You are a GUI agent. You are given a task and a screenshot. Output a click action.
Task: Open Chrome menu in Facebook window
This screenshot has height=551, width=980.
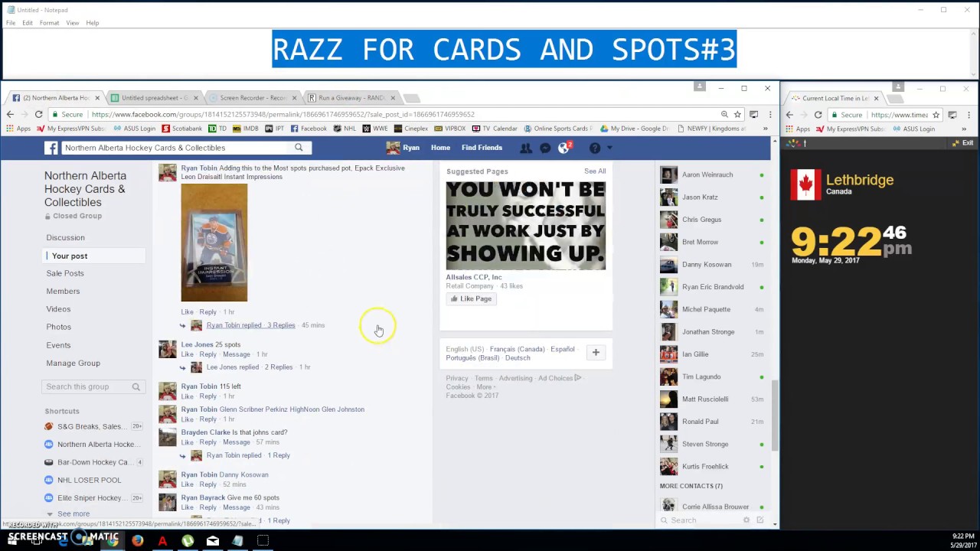pos(769,115)
